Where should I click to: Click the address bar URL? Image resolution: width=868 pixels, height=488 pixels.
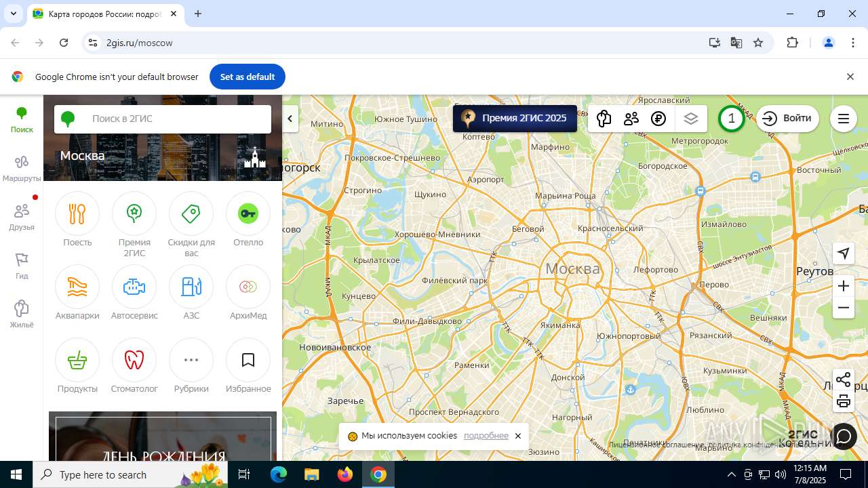click(x=139, y=43)
